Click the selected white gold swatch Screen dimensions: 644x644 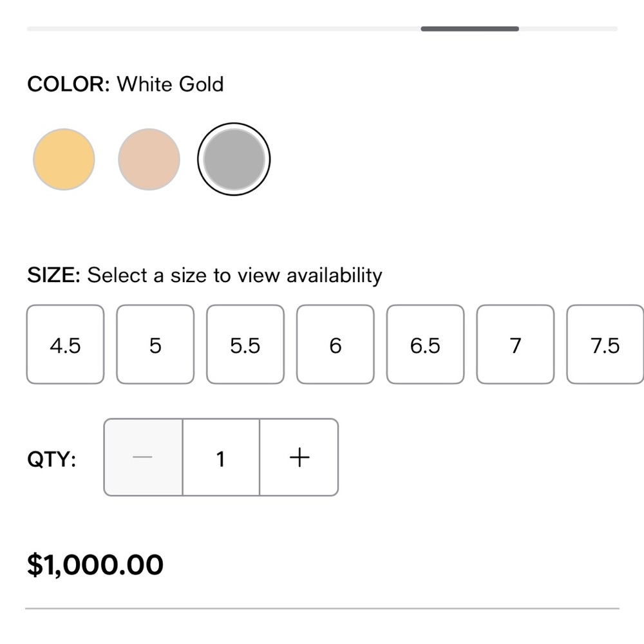click(234, 160)
